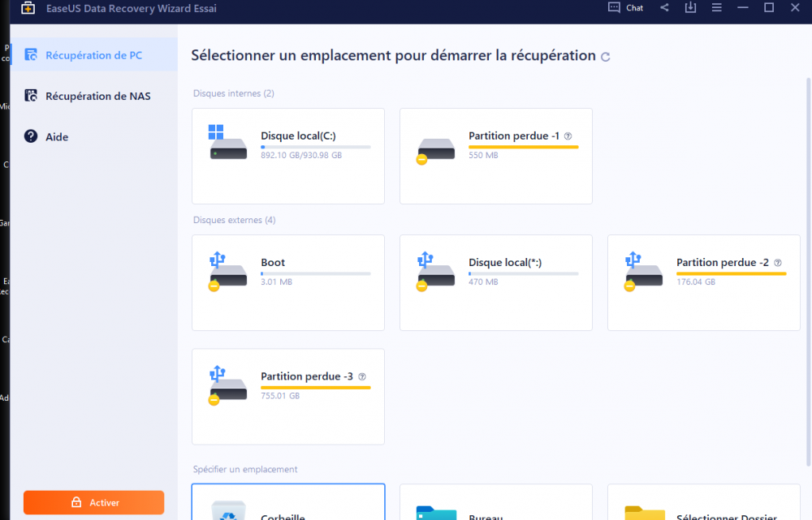Switch to Récupération de PC tab
This screenshot has width=812, height=520.
[x=93, y=55]
